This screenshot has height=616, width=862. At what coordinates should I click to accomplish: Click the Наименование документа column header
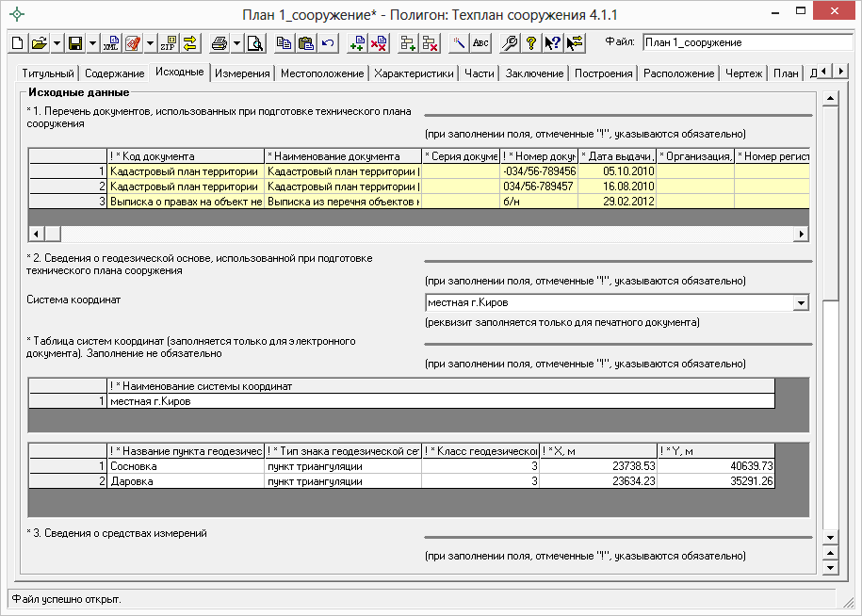pyautogui.click(x=343, y=156)
